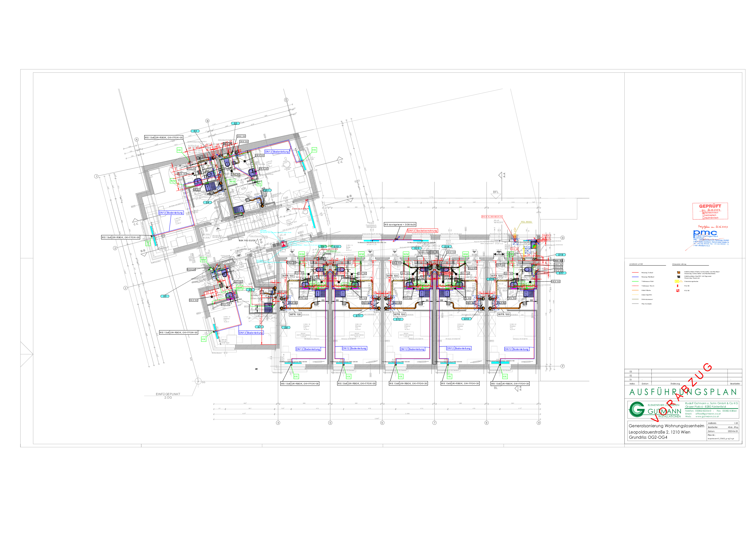Click the WS durchgehend + DDB 8x25 label
The height and width of the screenshot is (535, 756).
[400, 224]
